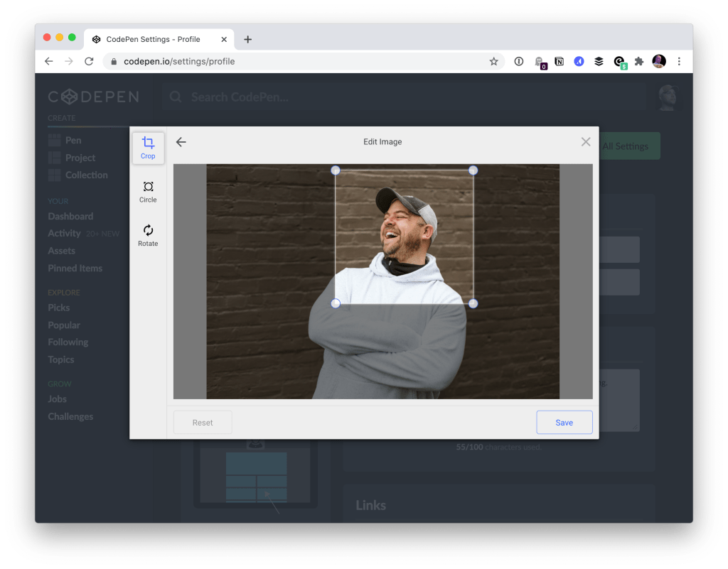
Task: Rotate the image
Action: pos(148,235)
